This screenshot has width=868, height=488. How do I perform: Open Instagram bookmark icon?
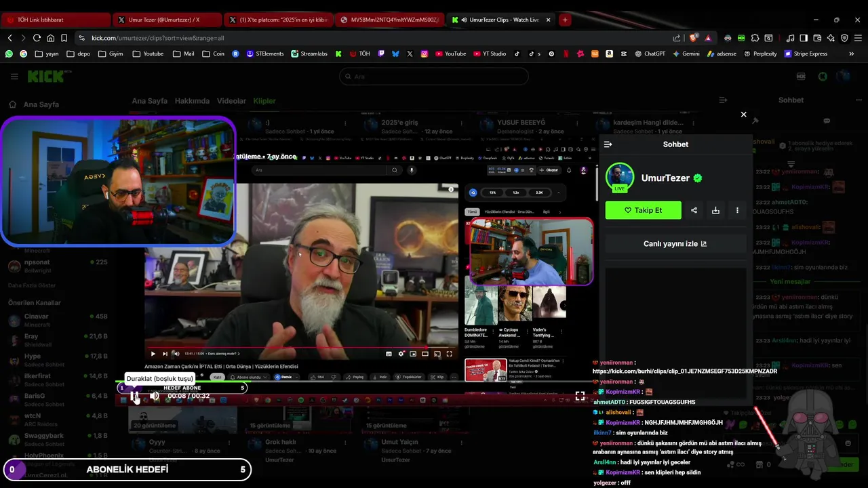point(425,54)
